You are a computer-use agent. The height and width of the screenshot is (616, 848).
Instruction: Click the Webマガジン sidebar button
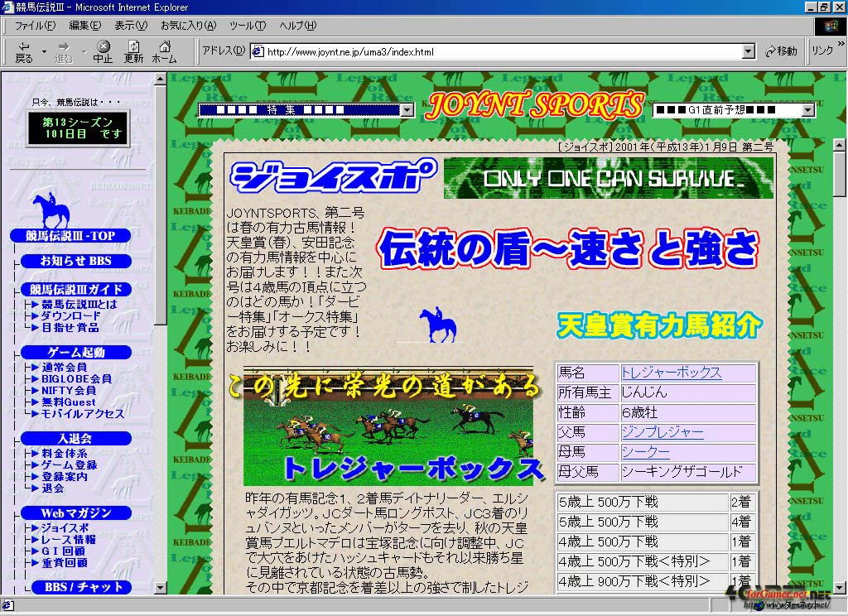tap(75, 513)
